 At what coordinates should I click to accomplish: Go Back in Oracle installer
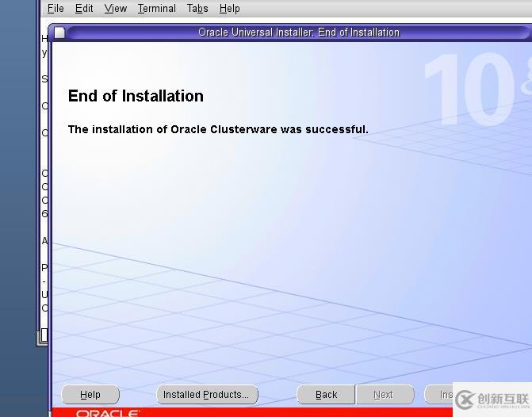326,395
